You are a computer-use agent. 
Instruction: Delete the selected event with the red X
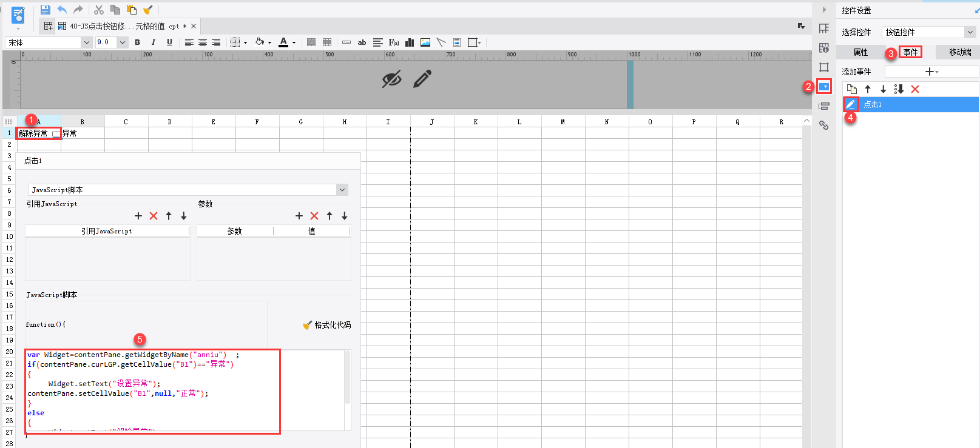pyautogui.click(x=915, y=89)
